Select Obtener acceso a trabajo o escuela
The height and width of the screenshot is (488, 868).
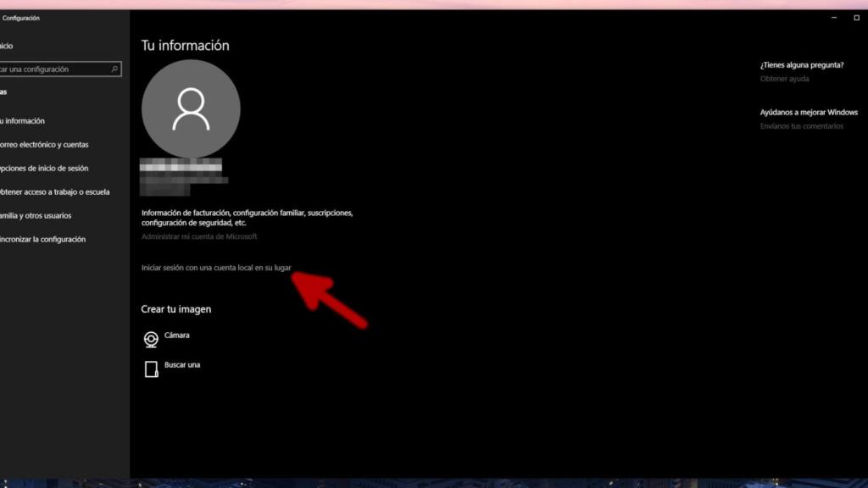pyautogui.click(x=54, y=192)
